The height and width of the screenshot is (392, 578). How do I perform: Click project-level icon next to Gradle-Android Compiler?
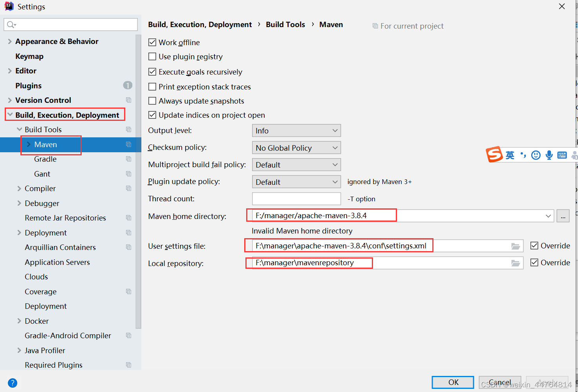[x=128, y=335]
